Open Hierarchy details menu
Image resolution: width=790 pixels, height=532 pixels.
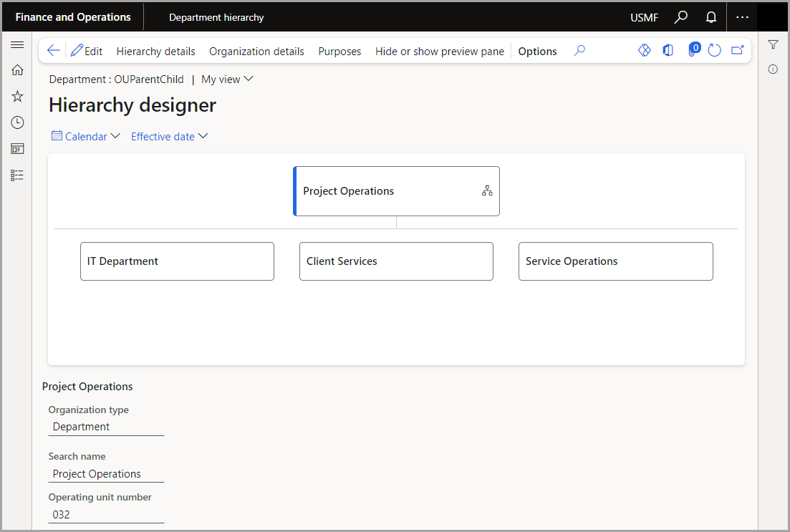coord(155,52)
